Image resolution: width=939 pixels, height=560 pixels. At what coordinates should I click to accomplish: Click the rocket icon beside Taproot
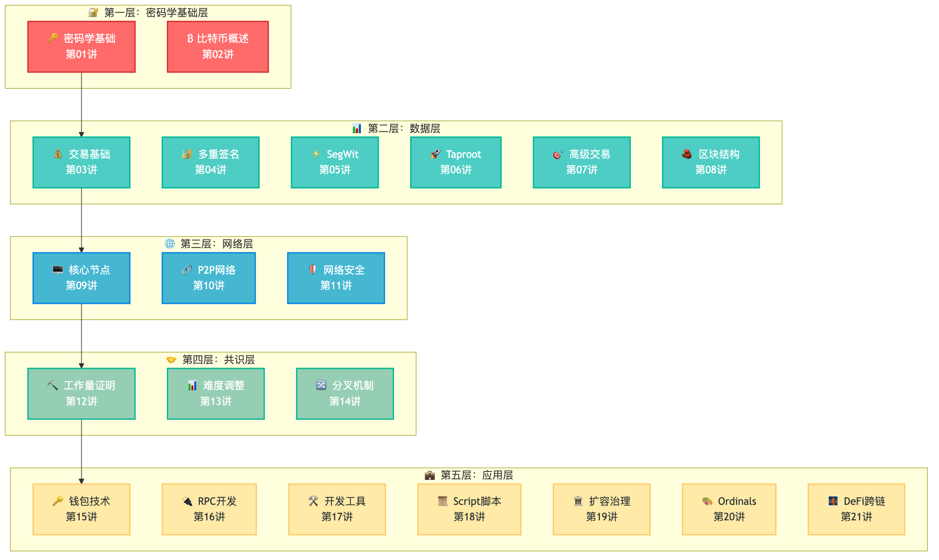[x=435, y=154]
